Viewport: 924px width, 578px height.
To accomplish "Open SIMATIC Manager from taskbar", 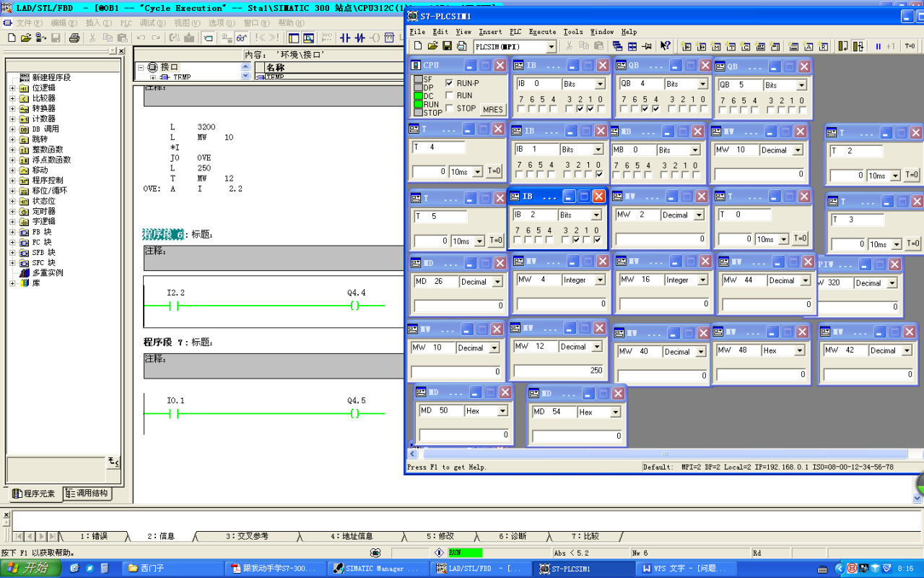I will pos(378,569).
